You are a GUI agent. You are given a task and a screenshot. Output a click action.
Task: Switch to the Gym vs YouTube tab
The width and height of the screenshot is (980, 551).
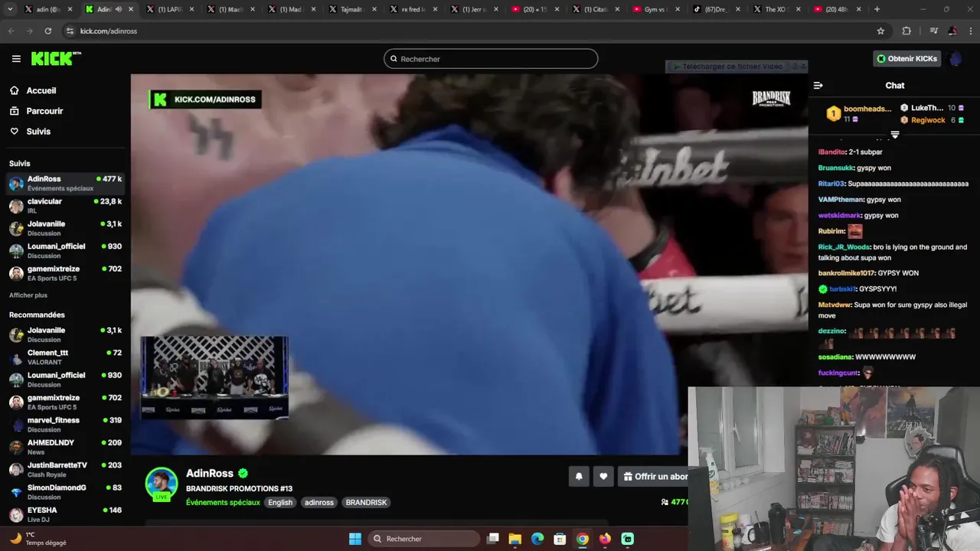[657, 9]
